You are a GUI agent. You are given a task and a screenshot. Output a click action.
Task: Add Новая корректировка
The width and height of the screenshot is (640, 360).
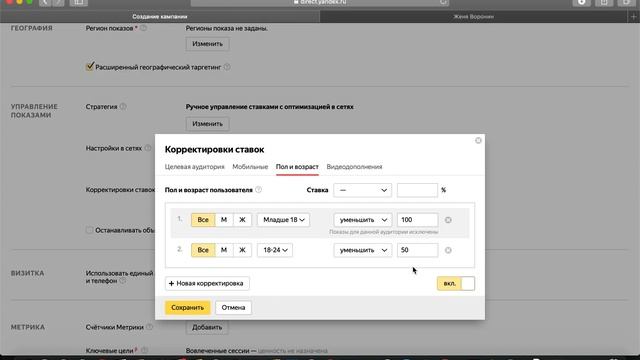[207, 283]
